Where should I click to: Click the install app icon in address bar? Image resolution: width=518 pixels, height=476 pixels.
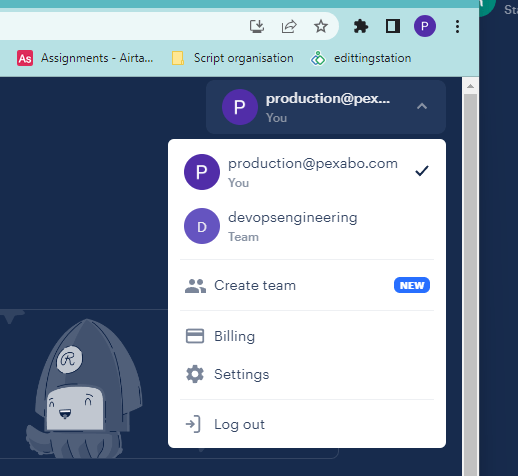(x=257, y=26)
